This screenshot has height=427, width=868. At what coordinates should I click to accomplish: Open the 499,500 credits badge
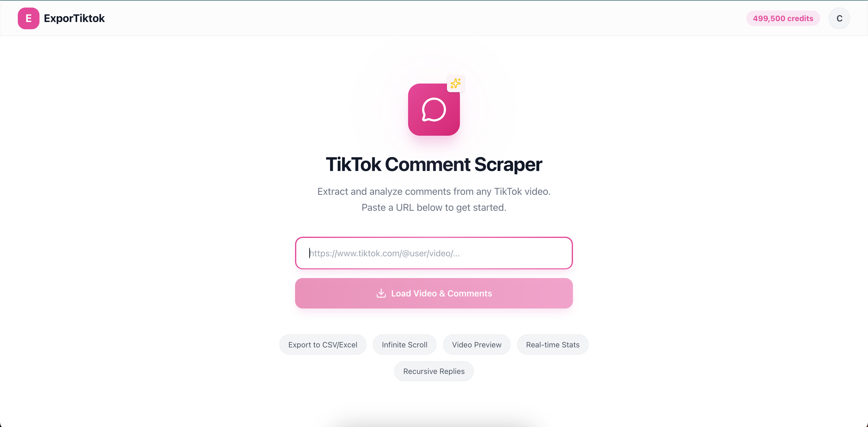point(783,18)
